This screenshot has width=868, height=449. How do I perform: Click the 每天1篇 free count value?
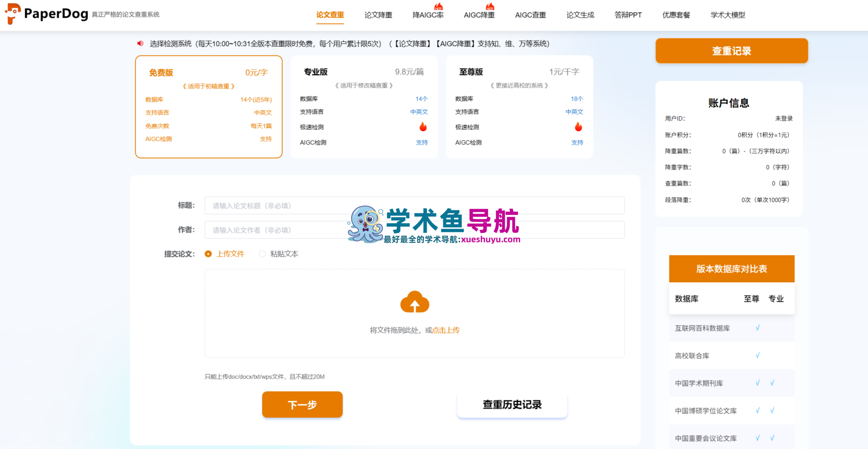click(261, 126)
